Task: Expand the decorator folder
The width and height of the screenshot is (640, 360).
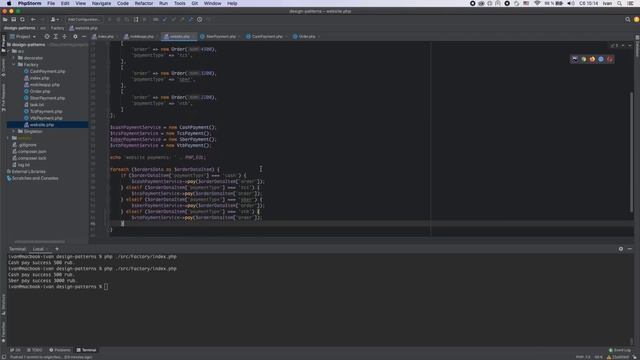Action: coord(14,58)
